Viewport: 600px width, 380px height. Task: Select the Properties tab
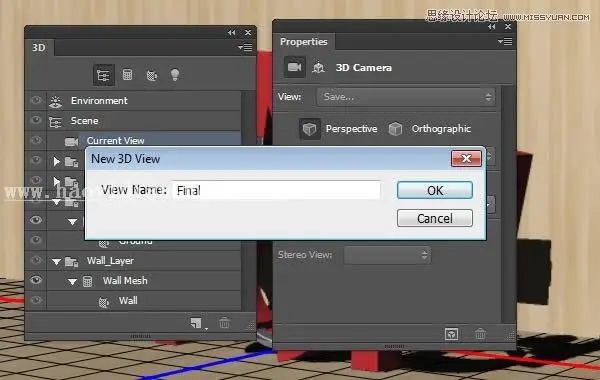[x=303, y=42]
